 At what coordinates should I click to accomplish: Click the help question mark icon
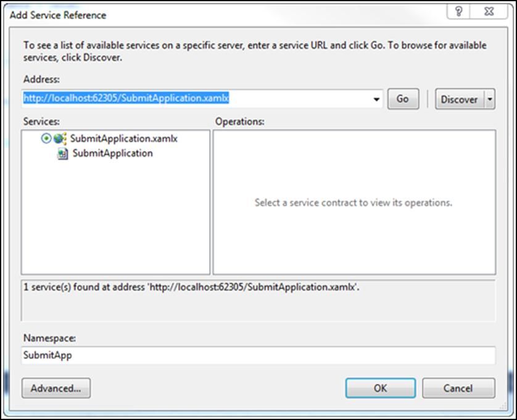point(458,12)
